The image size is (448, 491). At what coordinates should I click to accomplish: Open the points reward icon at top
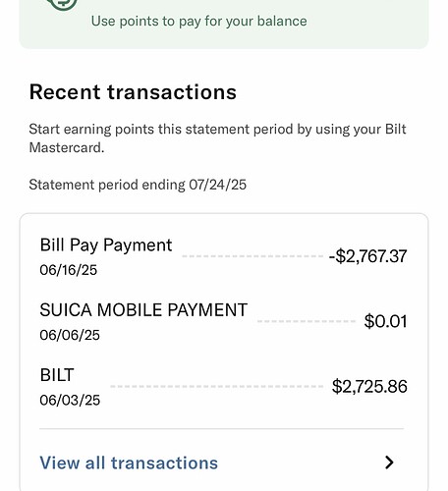pos(62,4)
